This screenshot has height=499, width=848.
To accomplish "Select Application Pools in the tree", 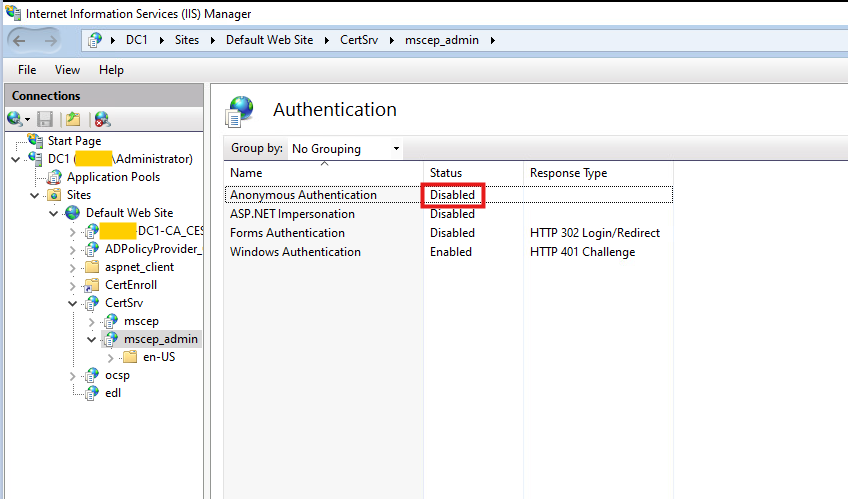I will click(112, 177).
